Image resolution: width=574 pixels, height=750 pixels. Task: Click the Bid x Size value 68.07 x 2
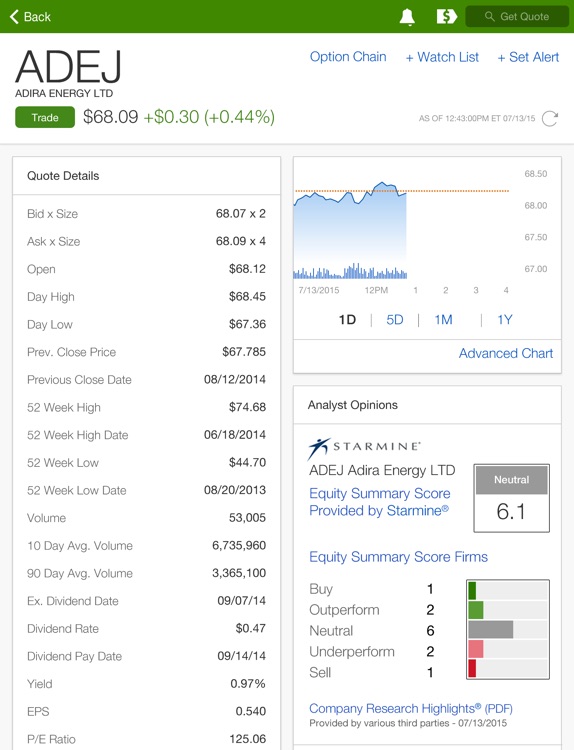coord(241,214)
